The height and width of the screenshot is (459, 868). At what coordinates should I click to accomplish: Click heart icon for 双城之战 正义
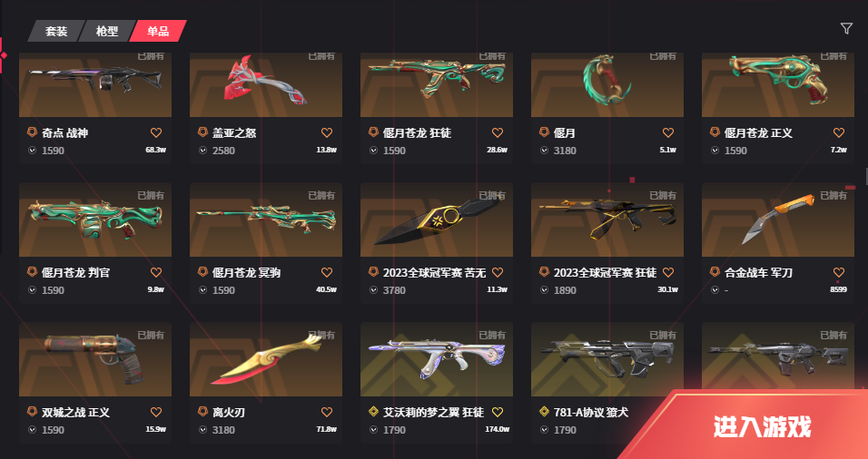tap(156, 412)
